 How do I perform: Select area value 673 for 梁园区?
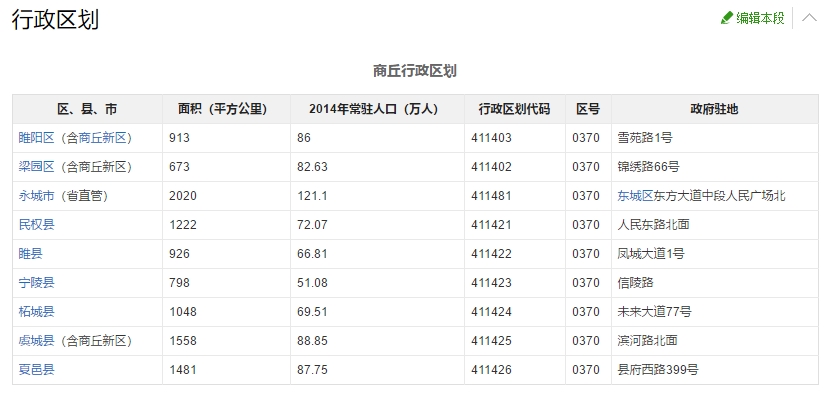[180, 167]
